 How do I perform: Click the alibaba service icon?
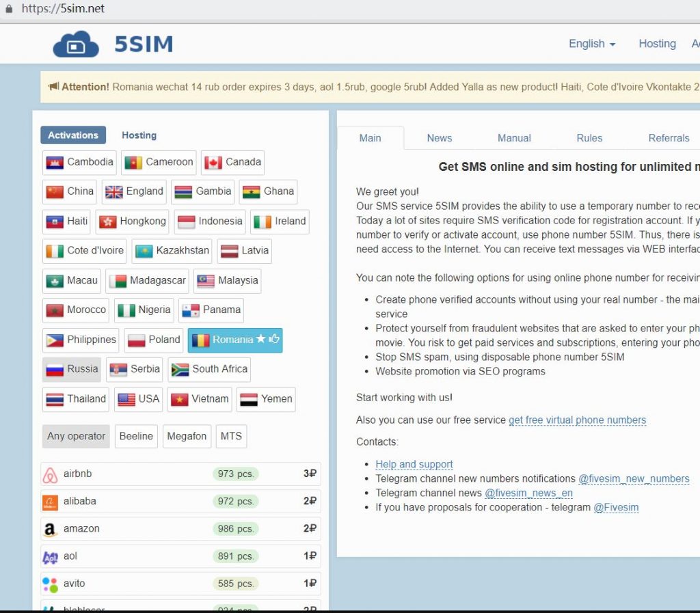click(x=50, y=502)
